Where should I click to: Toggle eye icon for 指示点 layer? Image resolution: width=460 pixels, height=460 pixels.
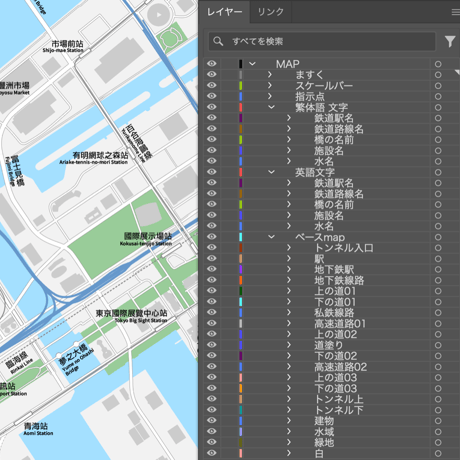point(211,96)
